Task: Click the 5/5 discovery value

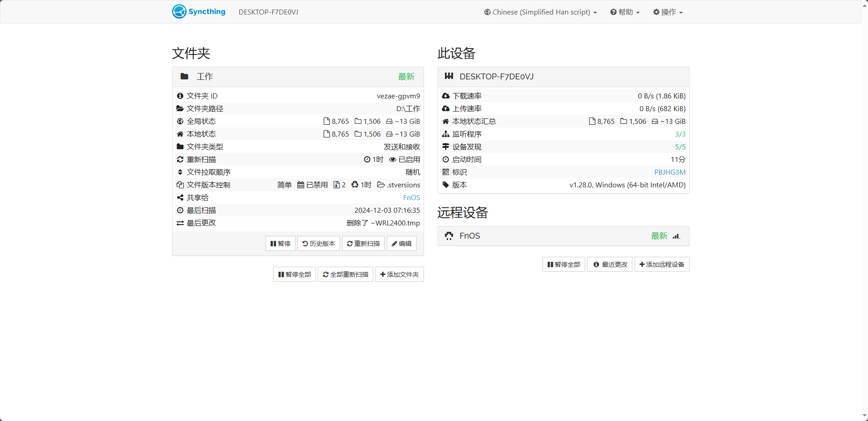Action: coord(680,147)
